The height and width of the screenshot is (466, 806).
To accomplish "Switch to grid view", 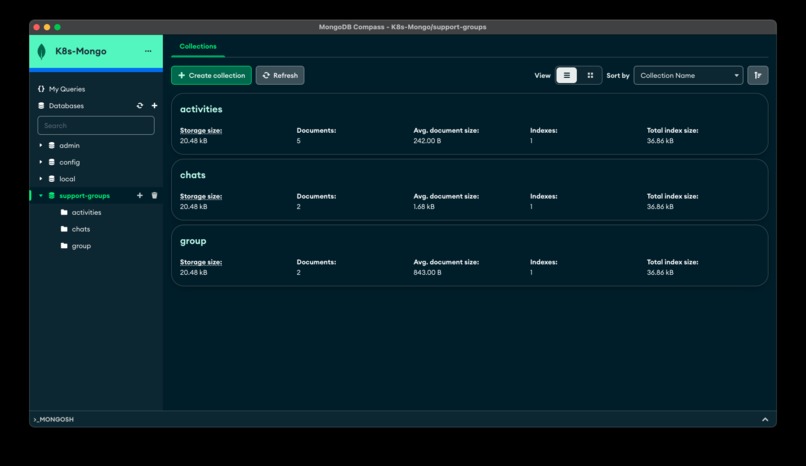I will (590, 76).
